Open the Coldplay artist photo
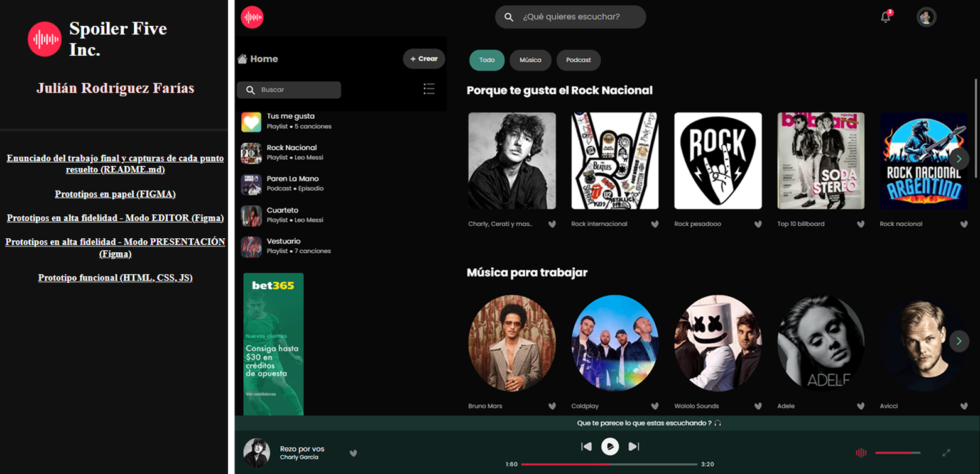Screen dimensions: 980x474 pyautogui.click(x=615, y=343)
